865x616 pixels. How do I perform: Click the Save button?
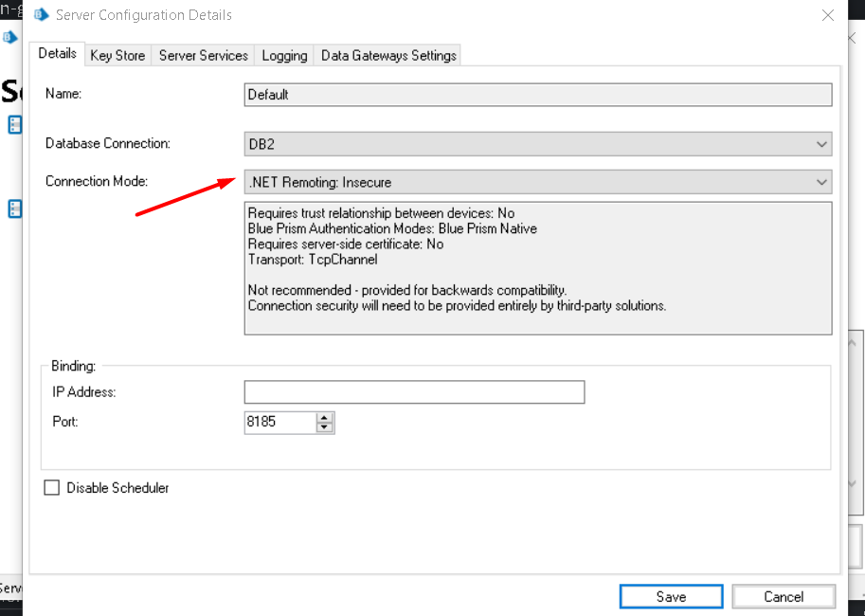coord(671,596)
